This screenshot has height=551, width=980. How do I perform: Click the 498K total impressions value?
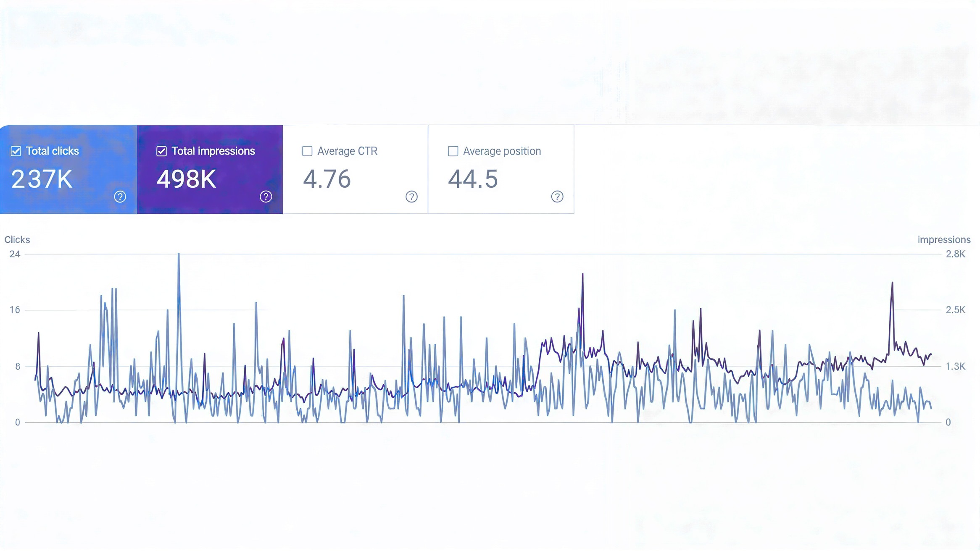point(186,179)
